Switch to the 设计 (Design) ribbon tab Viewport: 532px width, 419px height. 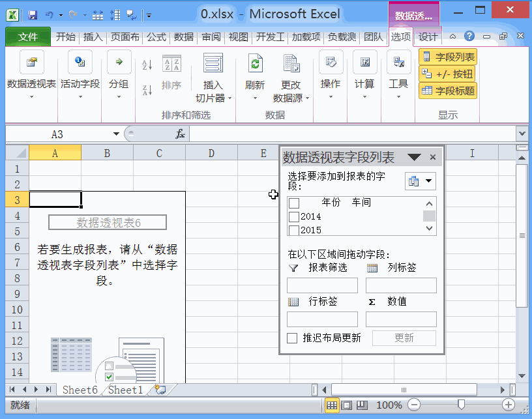click(428, 37)
